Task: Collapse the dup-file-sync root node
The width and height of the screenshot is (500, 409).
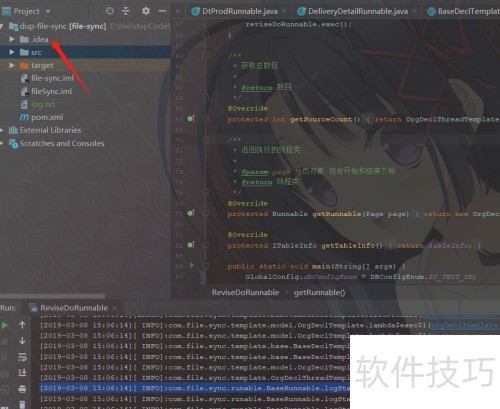Action: [x=2, y=26]
